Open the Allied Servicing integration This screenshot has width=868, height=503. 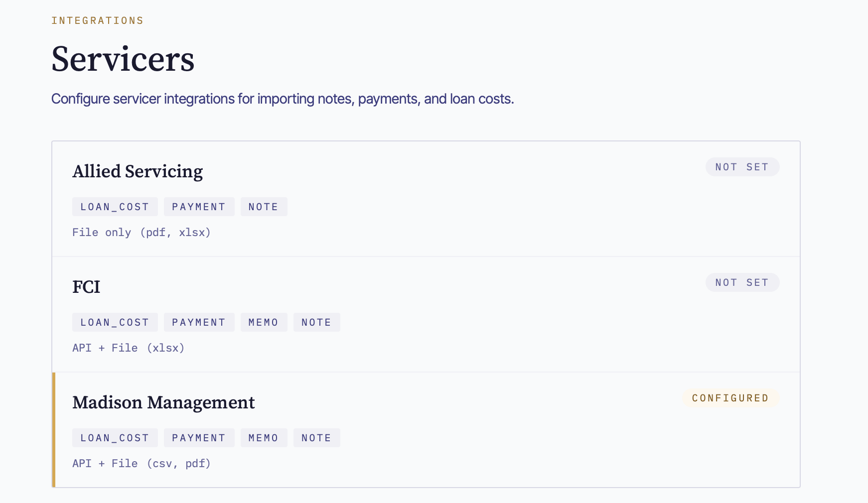(426, 199)
